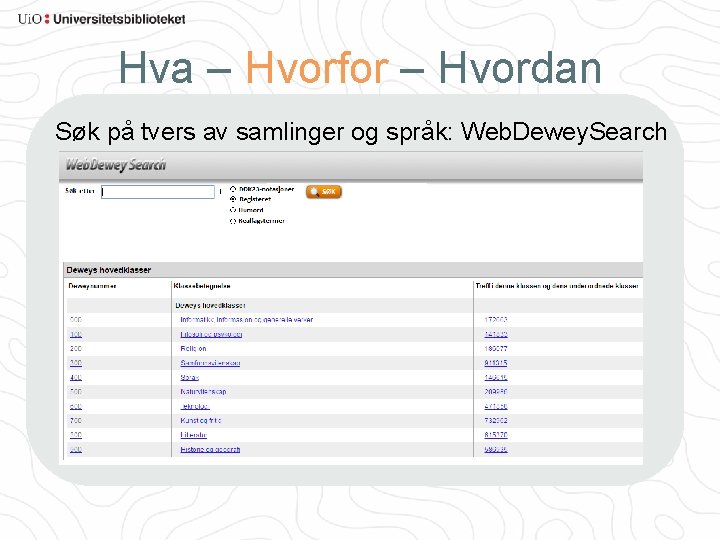Click Dewey number 300 link
Screen dimensions: 720x540
click(x=76, y=363)
